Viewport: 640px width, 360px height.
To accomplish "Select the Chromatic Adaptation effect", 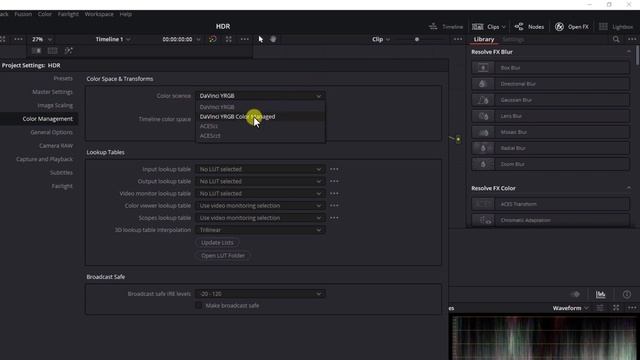I will pyautogui.click(x=550, y=220).
